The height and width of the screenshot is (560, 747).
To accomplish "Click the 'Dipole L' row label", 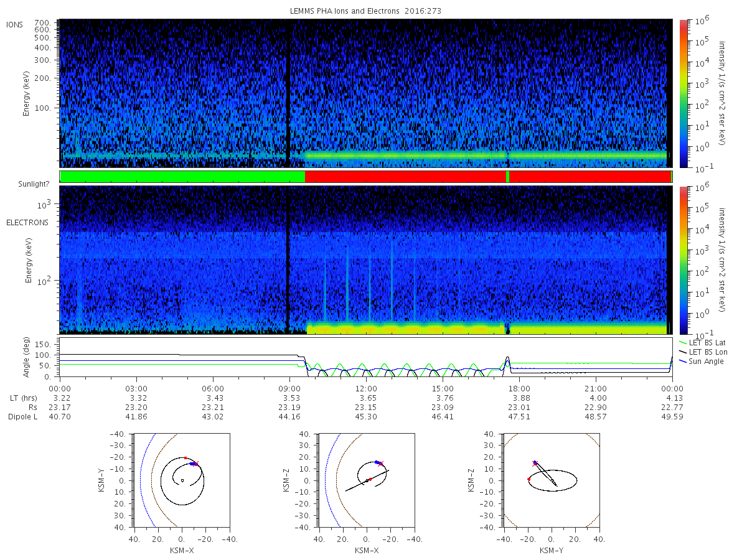I will (22, 416).
